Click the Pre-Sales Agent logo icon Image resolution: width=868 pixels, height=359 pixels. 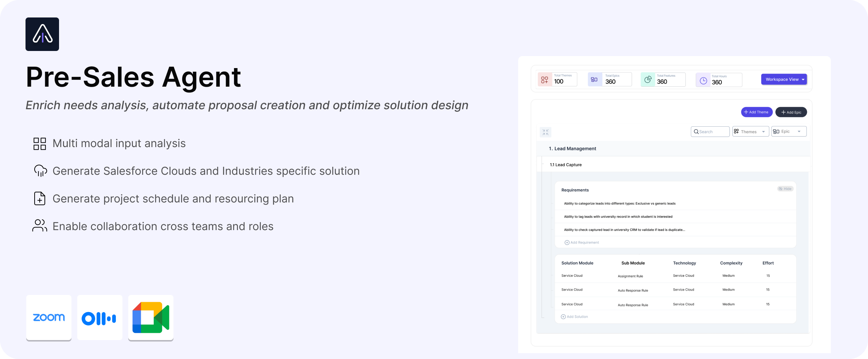tap(42, 34)
